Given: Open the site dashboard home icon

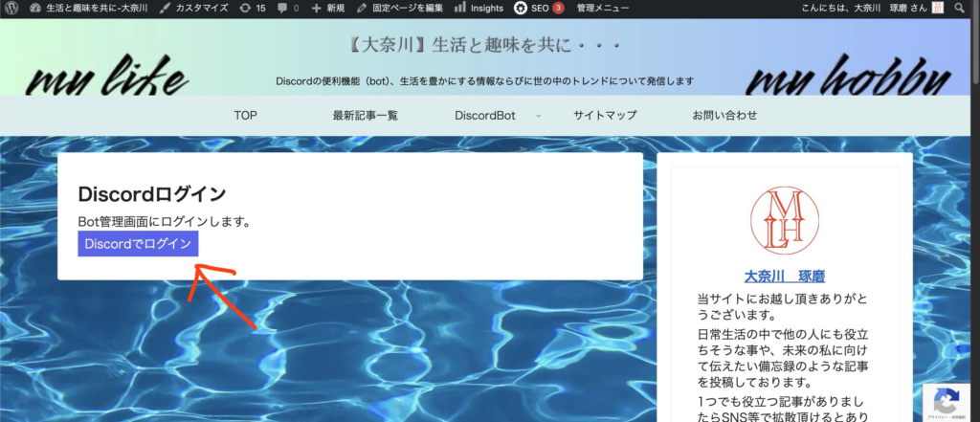Looking at the screenshot, I should [x=35, y=8].
